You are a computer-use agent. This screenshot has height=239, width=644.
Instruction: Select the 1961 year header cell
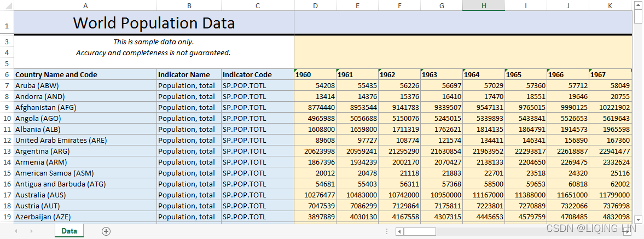[x=357, y=74]
